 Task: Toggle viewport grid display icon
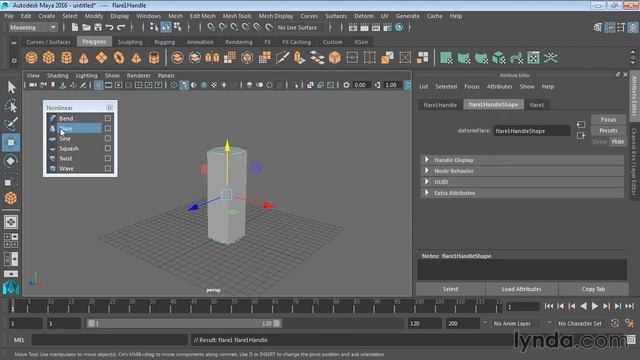coord(98,85)
